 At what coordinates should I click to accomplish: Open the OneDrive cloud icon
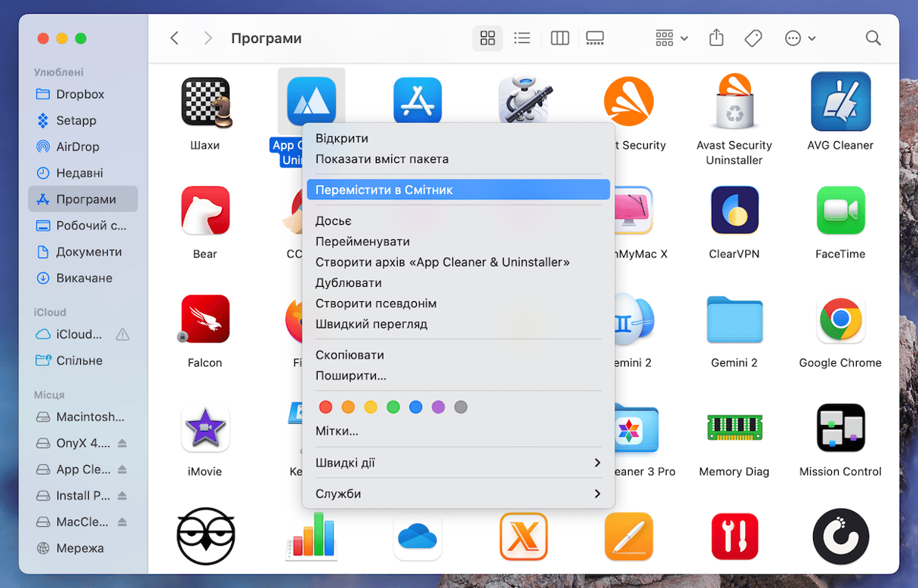pos(417,537)
